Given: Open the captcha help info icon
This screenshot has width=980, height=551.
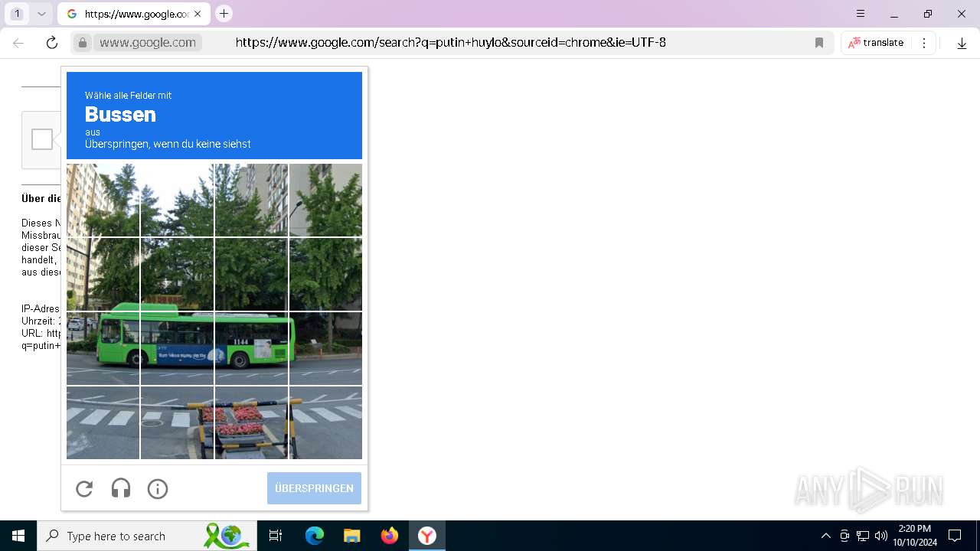Looking at the screenshot, I should 158,488.
